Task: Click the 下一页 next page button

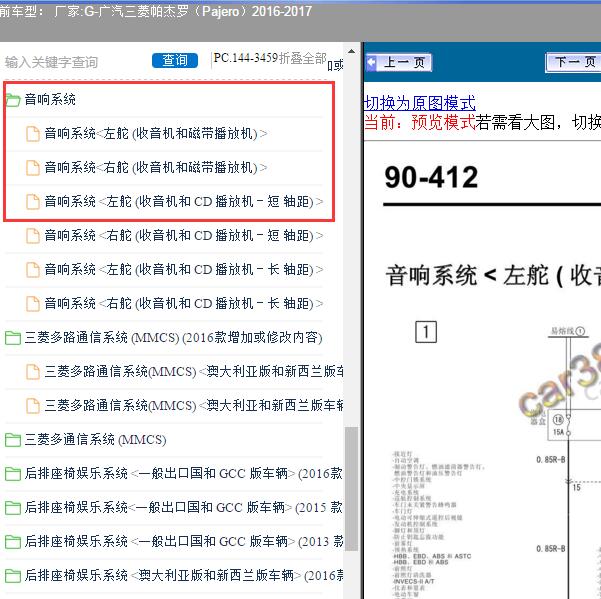Action: 573,62
